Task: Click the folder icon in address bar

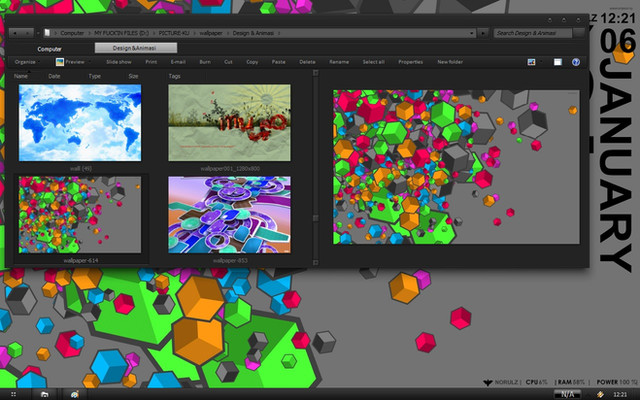Action: (47, 33)
